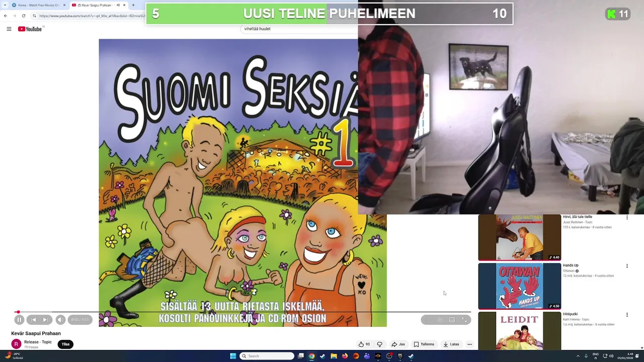Reload the current page

coord(24,16)
